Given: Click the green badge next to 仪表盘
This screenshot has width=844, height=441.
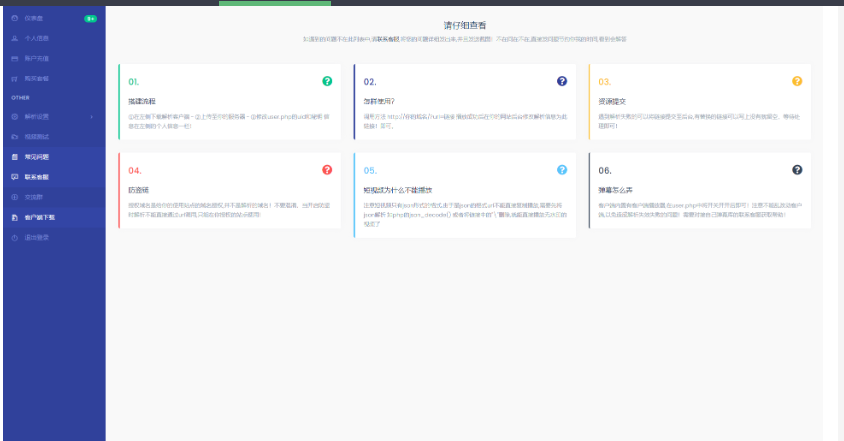Looking at the screenshot, I should tap(90, 19).
